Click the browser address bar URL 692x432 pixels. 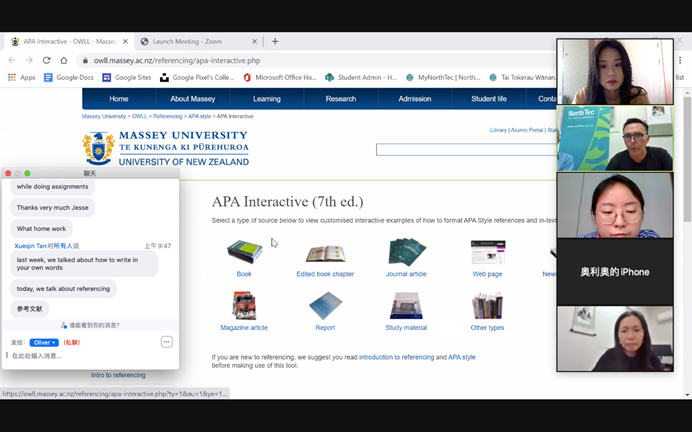click(177, 60)
